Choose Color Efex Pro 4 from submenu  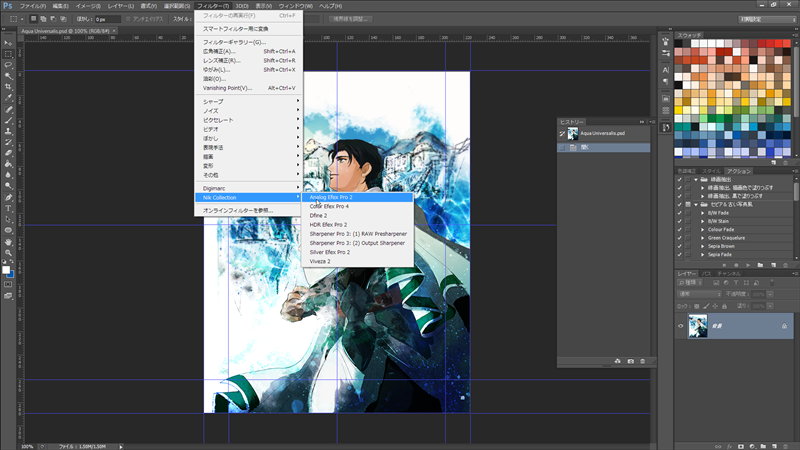point(357,207)
